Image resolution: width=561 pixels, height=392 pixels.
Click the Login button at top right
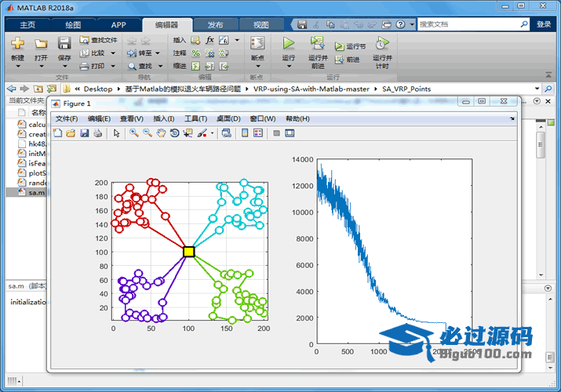coord(544,24)
